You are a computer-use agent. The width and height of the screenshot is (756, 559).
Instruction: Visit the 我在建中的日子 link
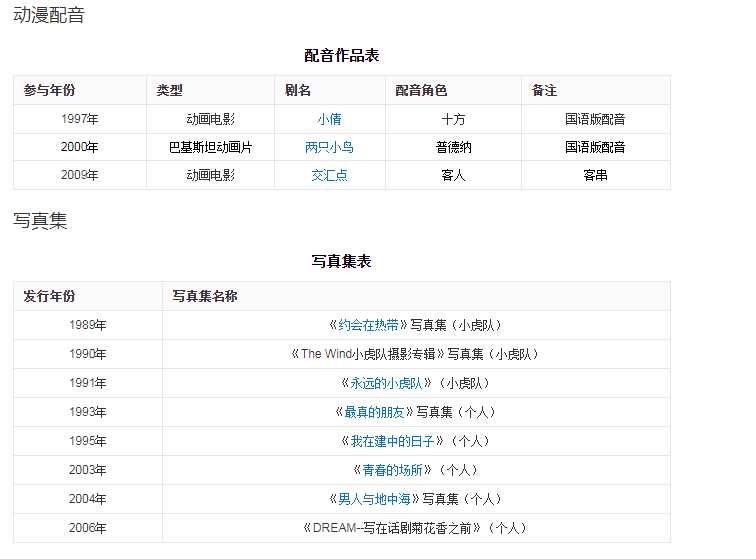coord(390,441)
